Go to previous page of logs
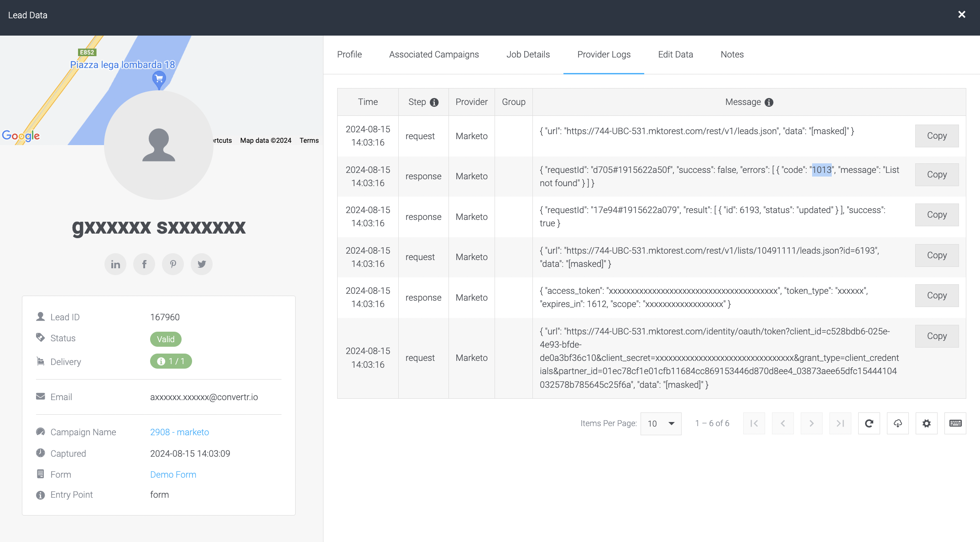Viewport: 980px width, 542px height. click(783, 423)
